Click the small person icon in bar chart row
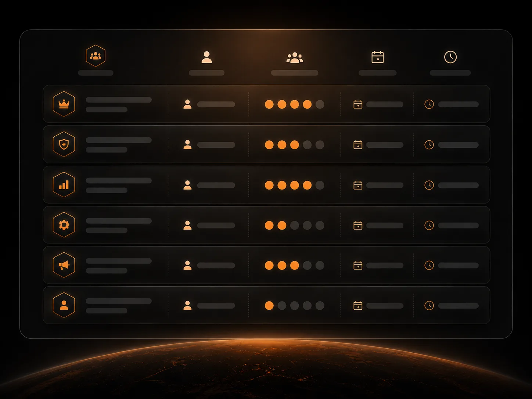532x399 pixels. point(187,185)
